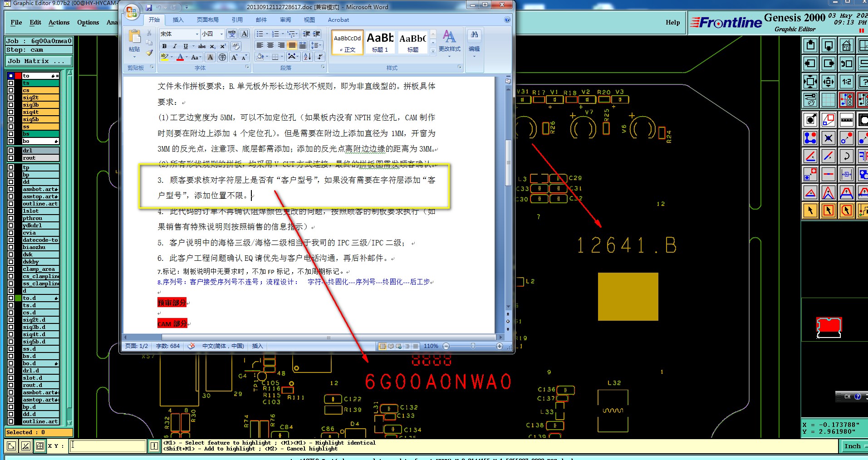Apply strikethrough in Word ribbon
Viewport: 868px width, 460px height.
202,46
